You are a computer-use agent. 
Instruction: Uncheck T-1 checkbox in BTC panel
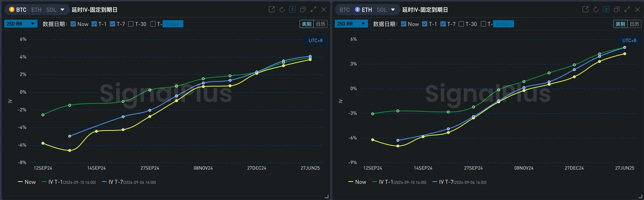click(94, 24)
